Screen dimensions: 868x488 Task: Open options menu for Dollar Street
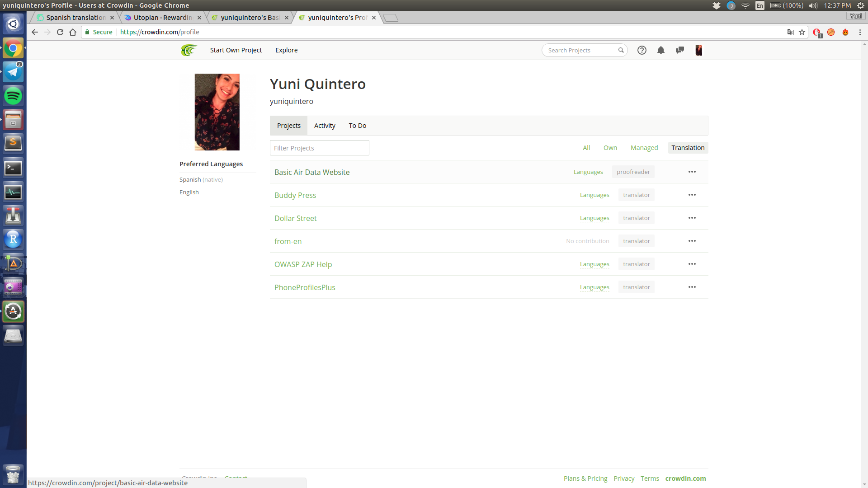[692, 218]
